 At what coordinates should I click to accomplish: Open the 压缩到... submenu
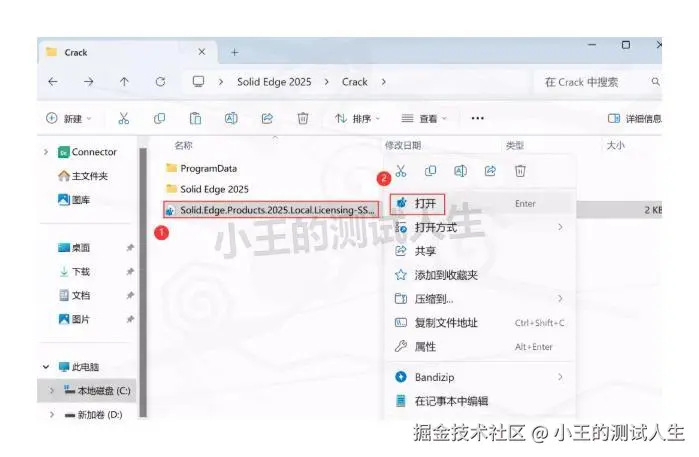(x=479, y=299)
